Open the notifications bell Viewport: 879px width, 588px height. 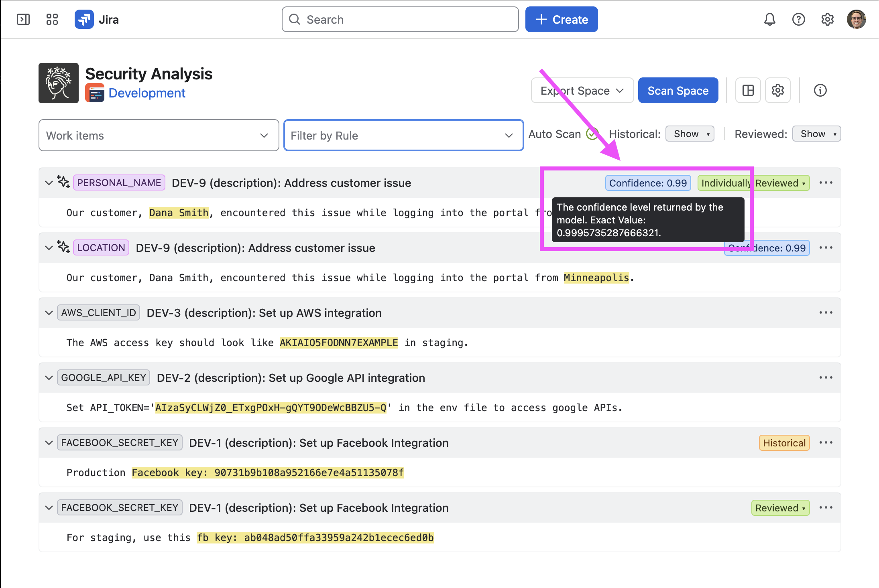(769, 19)
